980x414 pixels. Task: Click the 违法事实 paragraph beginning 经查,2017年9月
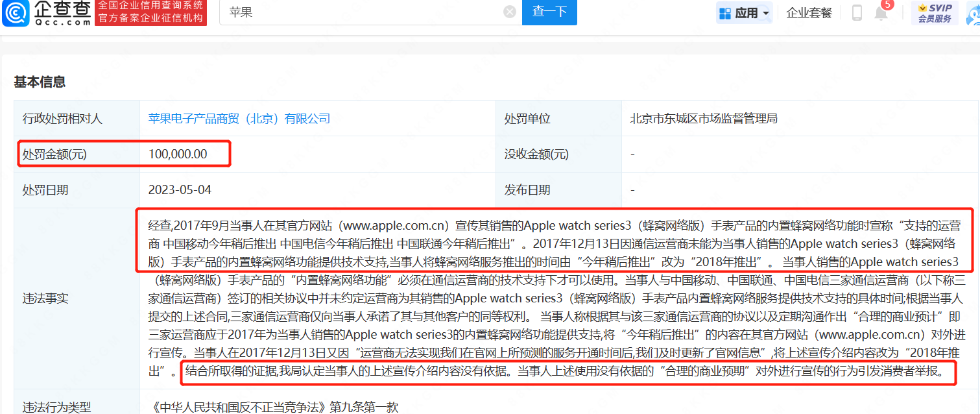coord(557,298)
